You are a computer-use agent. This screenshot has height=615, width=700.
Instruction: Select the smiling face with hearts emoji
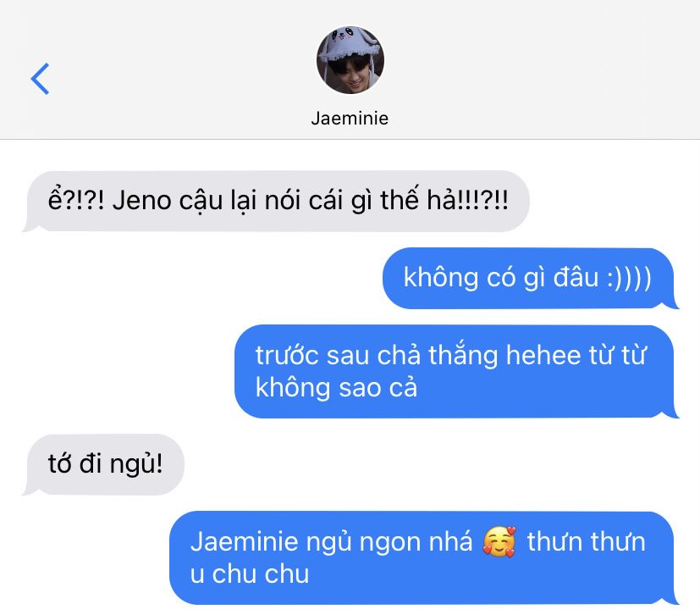pos(499,542)
